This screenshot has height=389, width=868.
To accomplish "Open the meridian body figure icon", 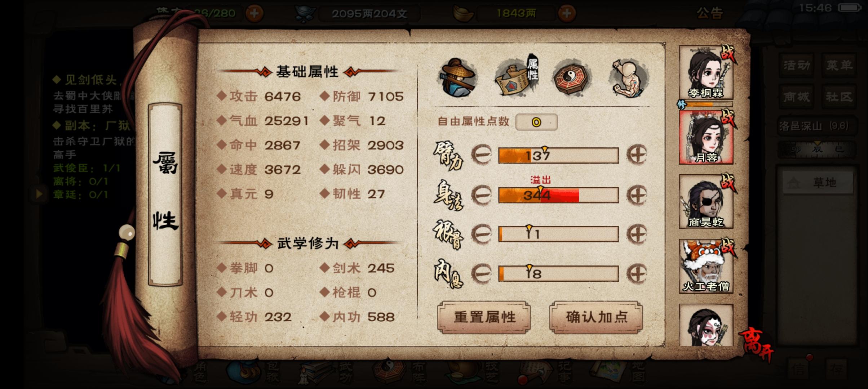I will (x=629, y=78).
